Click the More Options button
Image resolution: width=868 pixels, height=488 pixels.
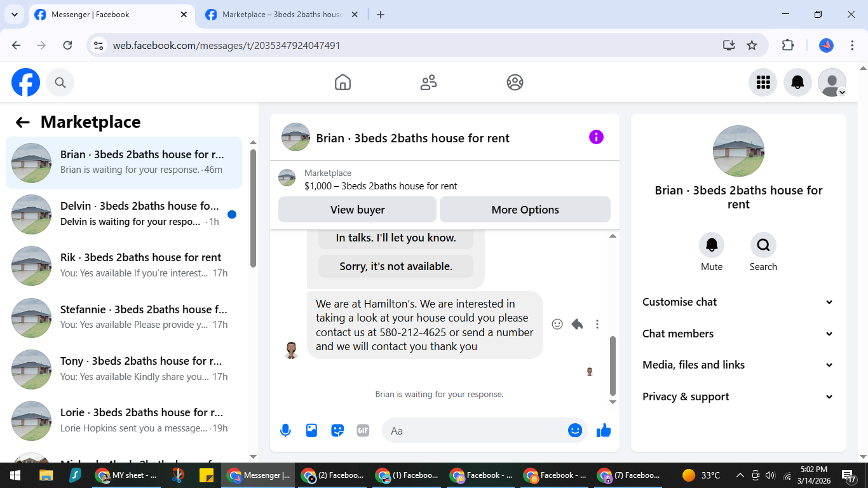click(525, 210)
